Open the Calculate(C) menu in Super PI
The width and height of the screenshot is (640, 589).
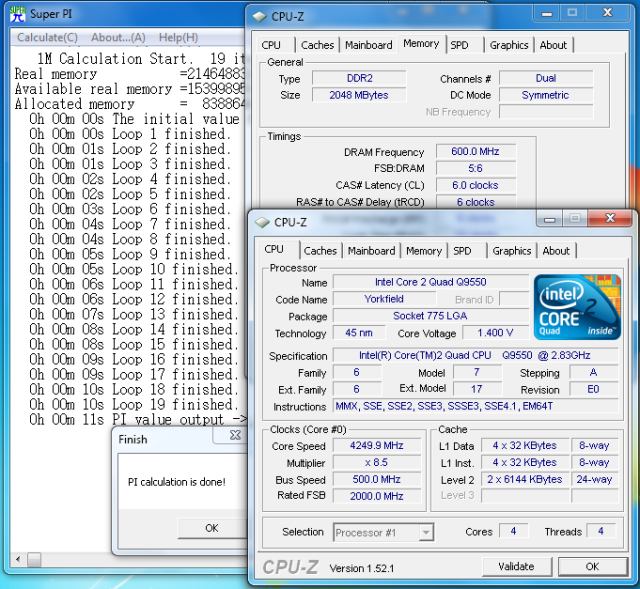point(47,38)
